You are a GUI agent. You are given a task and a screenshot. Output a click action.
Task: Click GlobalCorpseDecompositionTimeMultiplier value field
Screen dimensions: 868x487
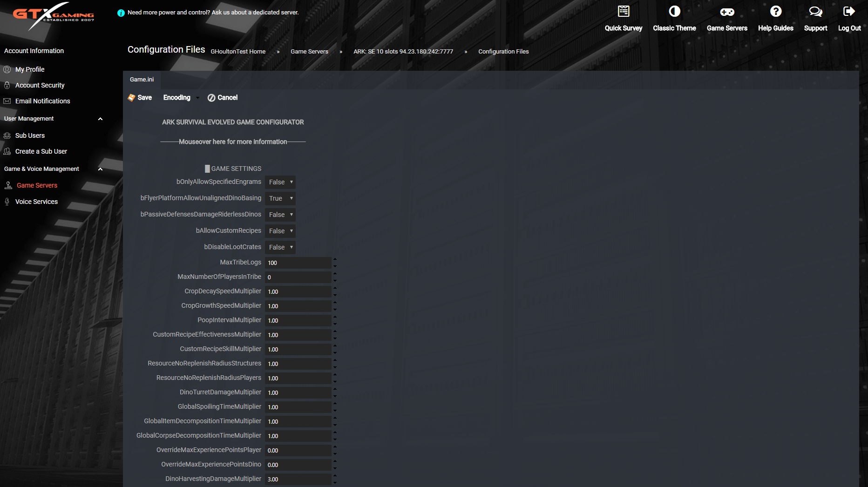click(x=298, y=436)
